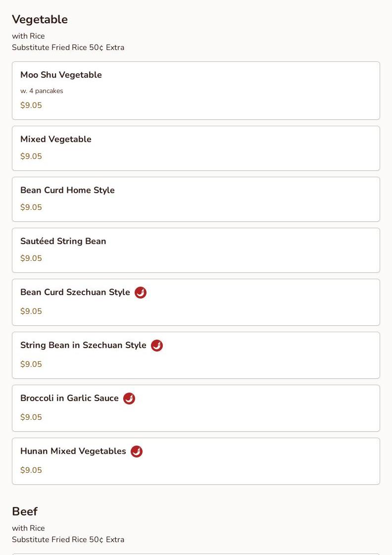Screen dimensions: 392x555
Task: Choose Broccoli in Garlic Sauce title
Action: coord(69,398)
